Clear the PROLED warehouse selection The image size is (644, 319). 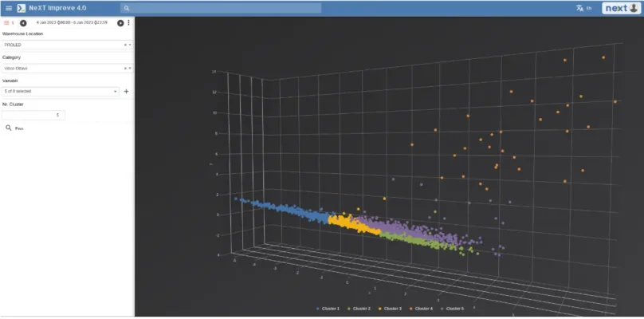pos(124,45)
